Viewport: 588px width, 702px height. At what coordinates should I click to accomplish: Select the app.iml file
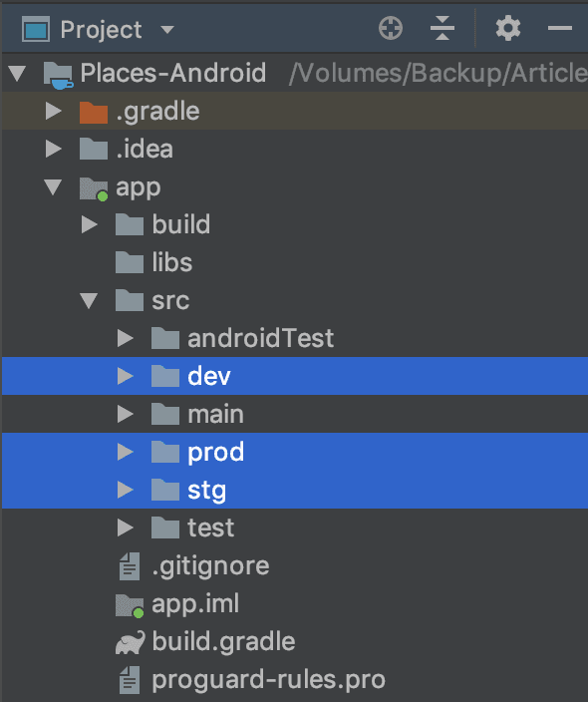click(x=295, y=604)
